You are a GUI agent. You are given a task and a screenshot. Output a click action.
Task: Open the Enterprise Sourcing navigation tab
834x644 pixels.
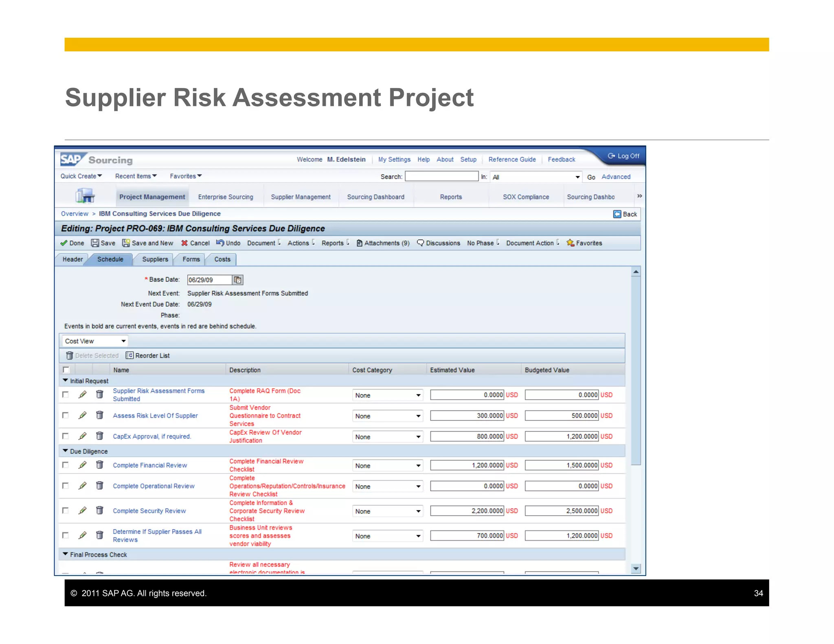[226, 197]
